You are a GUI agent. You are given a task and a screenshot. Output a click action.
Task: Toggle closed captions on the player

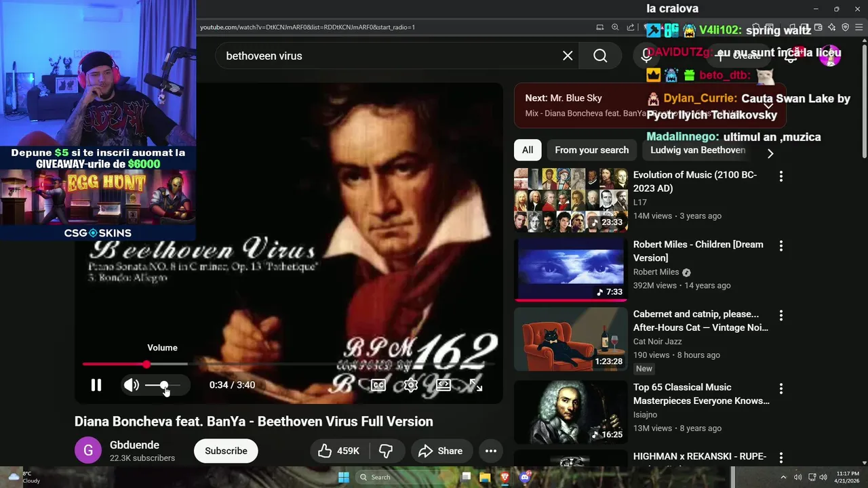(378, 385)
